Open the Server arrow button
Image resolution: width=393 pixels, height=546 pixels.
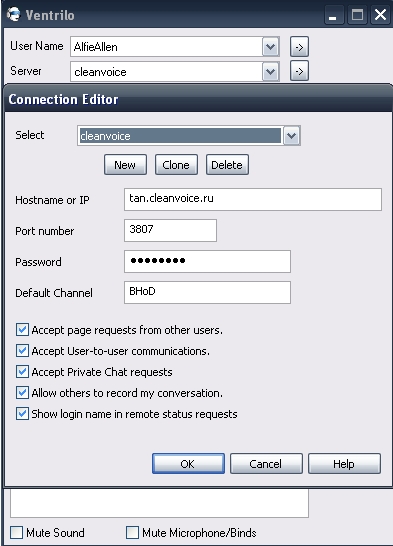pos(299,71)
